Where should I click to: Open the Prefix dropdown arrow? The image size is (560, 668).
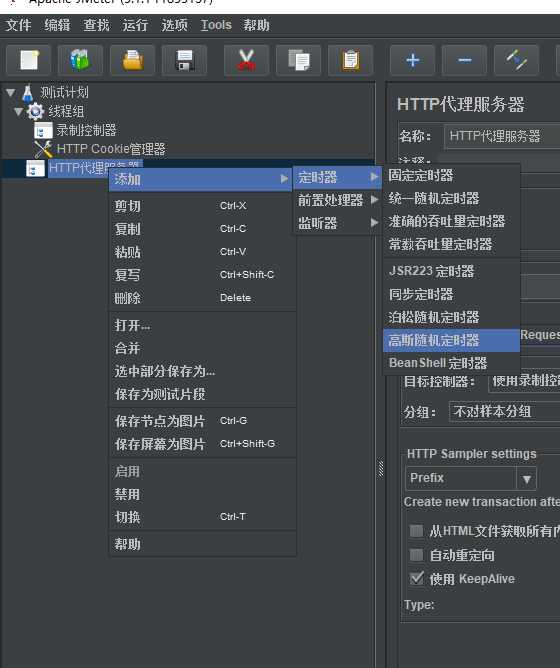click(x=526, y=479)
